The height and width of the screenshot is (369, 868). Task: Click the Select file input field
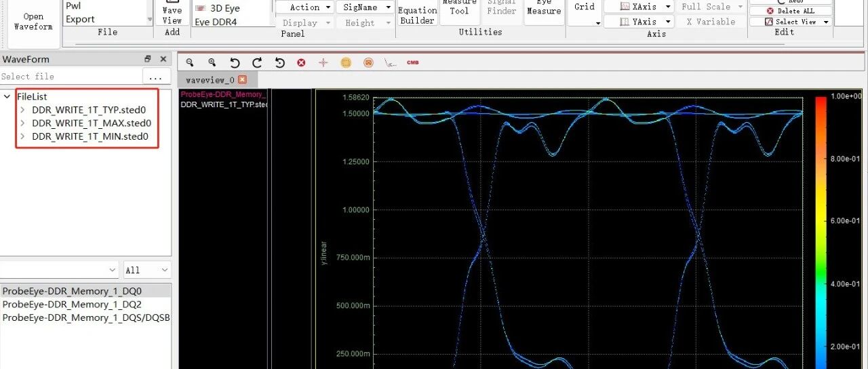point(71,77)
